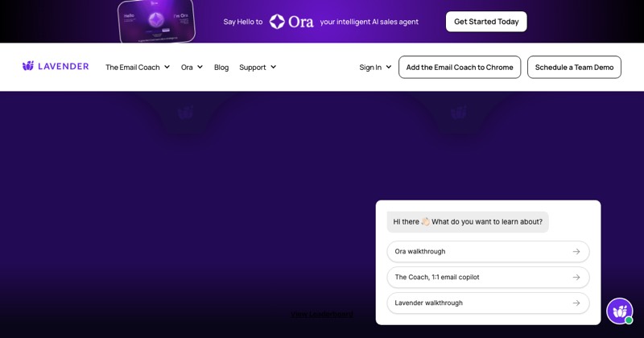Click the 'Hi there' chat greeting message

[468, 222]
